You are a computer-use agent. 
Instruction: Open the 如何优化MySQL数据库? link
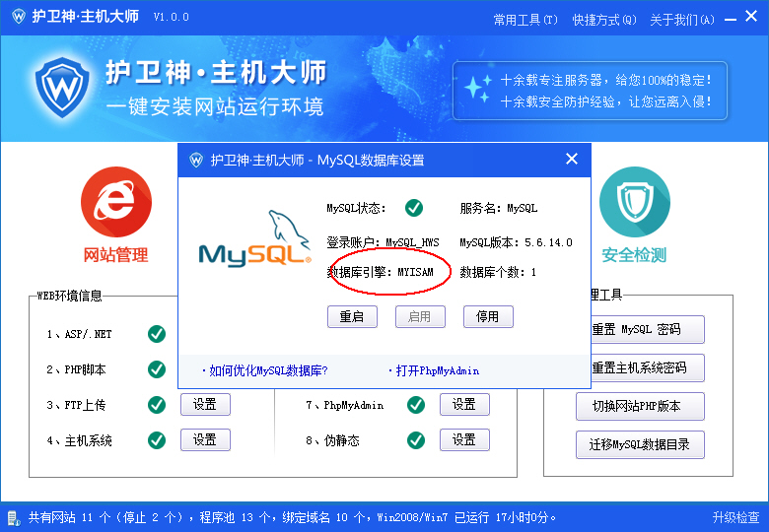tap(264, 370)
